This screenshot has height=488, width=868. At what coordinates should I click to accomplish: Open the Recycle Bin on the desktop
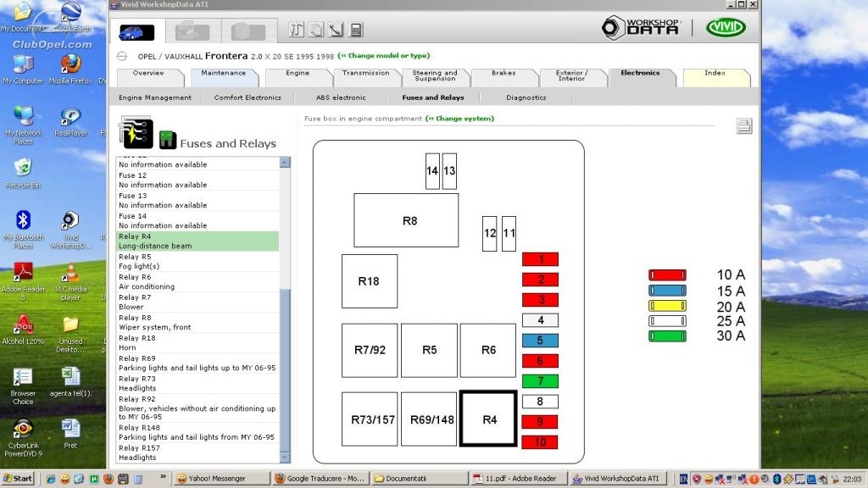click(x=23, y=173)
